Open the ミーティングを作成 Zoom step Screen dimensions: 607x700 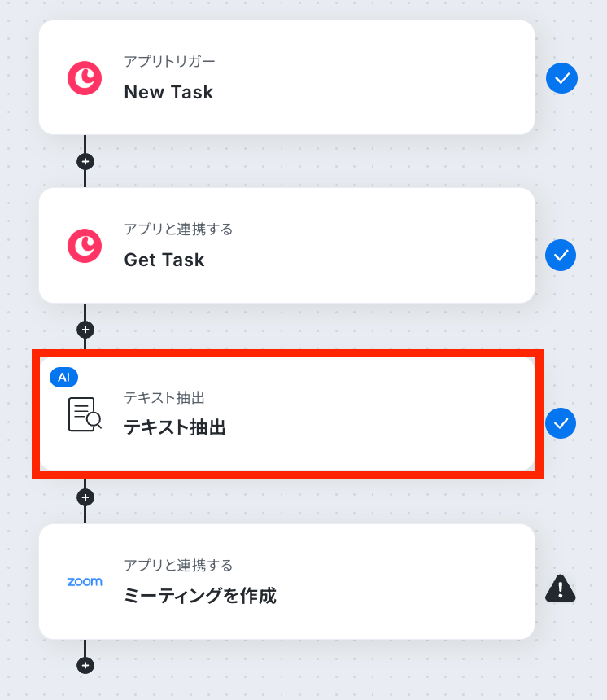click(287, 582)
